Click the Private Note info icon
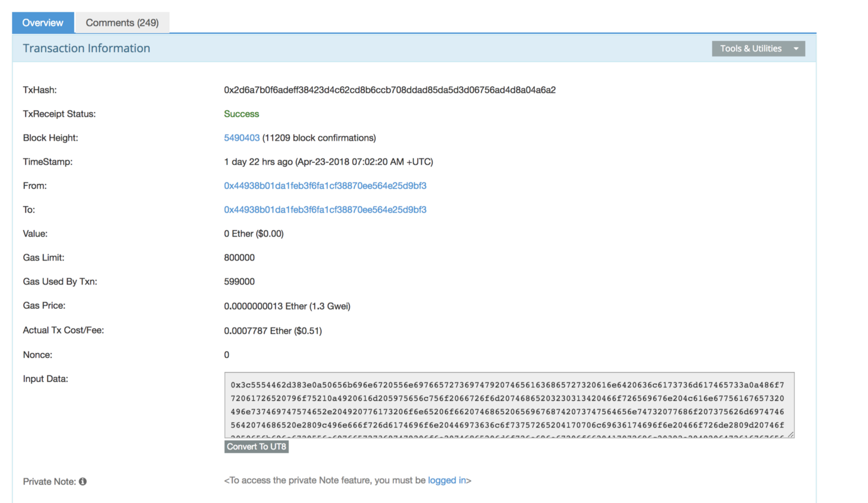 [x=82, y=481]
